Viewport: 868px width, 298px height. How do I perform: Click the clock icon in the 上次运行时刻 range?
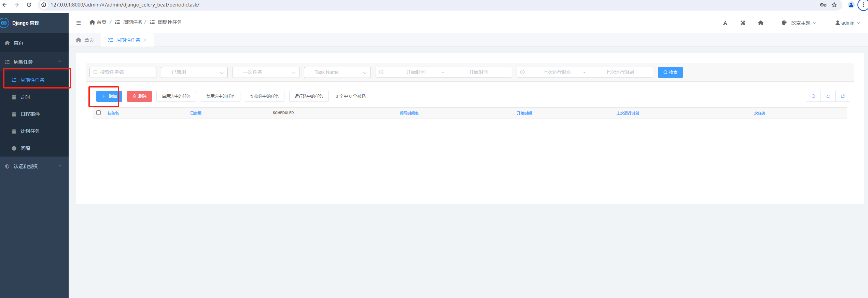click(x=522, y=72)
